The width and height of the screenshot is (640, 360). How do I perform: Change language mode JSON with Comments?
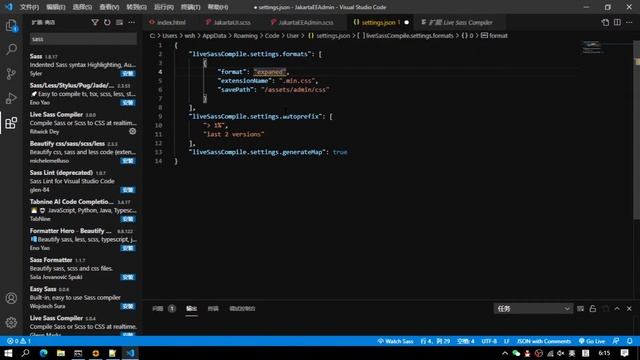click(x=544, y=341)
